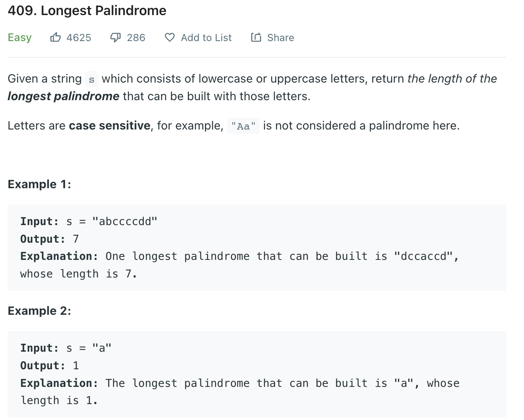Click the "dccaccd" palindrome in the explanation

(424, 256)
